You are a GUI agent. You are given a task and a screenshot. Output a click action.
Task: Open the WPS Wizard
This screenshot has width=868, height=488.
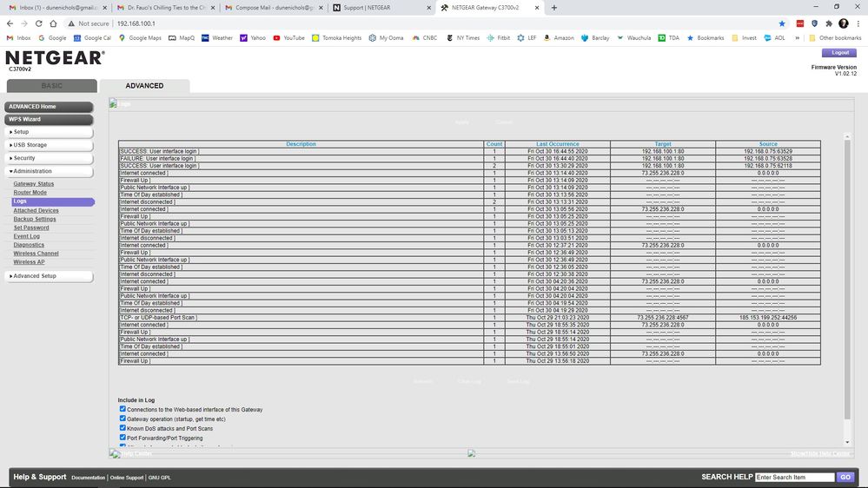coord(49,120)
